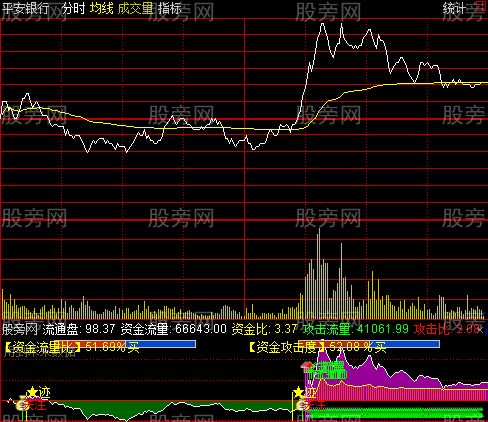This screenshot has height=422, width=488.
Task: Click the highest peak of white price line
Action: point(322,24)
